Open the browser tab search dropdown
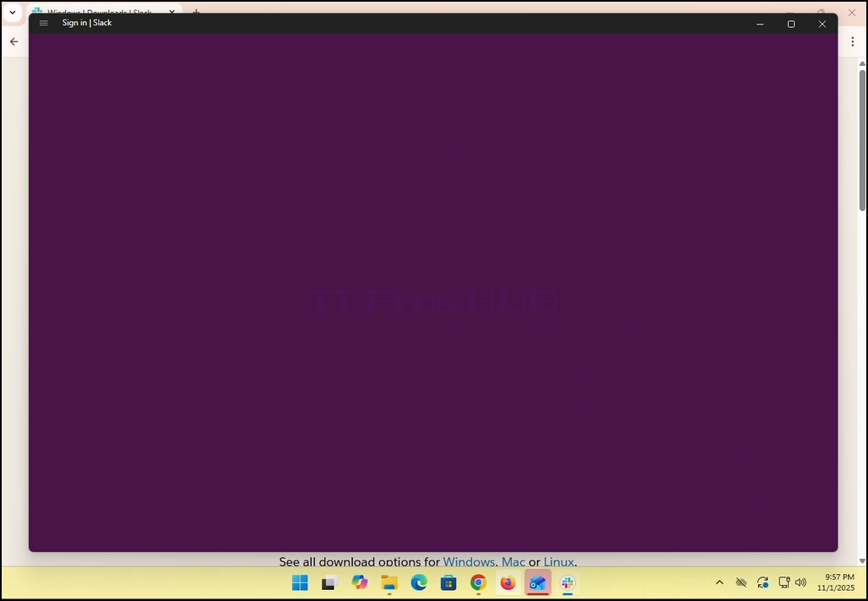This screenshot has width=868, height=601. [x=12, y=12]
